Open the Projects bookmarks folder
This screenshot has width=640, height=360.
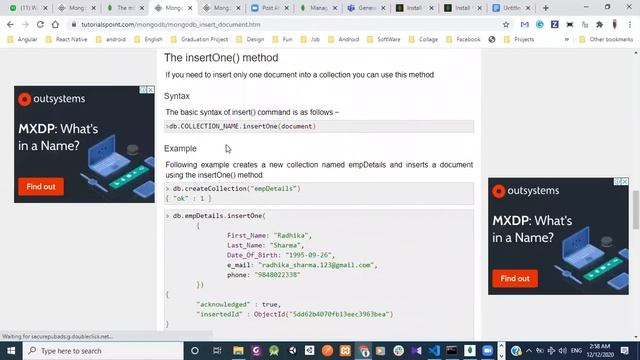pos(519,40)
